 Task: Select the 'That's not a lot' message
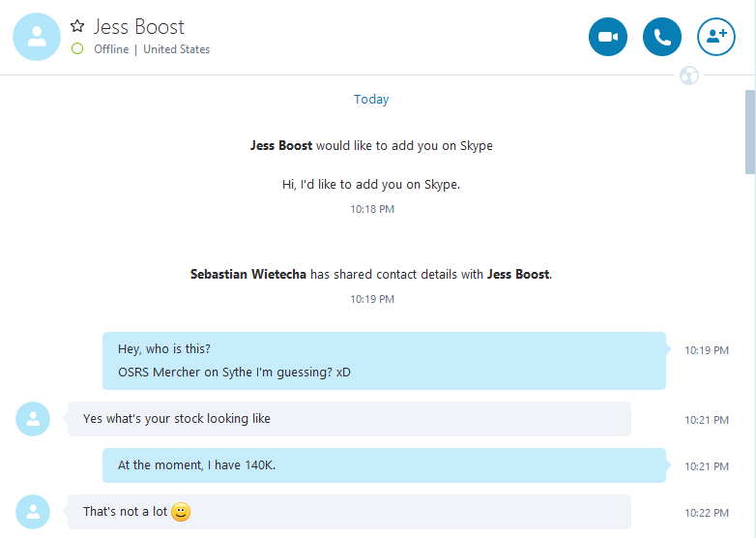click(349, 512)
